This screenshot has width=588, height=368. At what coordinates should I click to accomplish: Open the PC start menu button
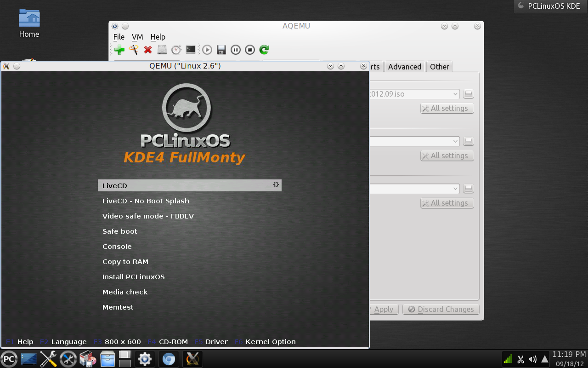tap(9, 359)
